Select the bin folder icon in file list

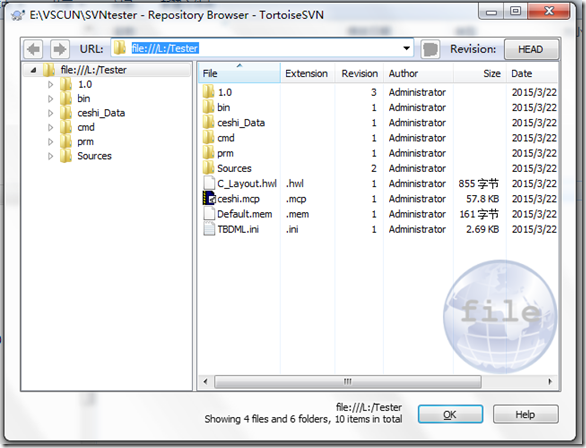tap(208, 107)
